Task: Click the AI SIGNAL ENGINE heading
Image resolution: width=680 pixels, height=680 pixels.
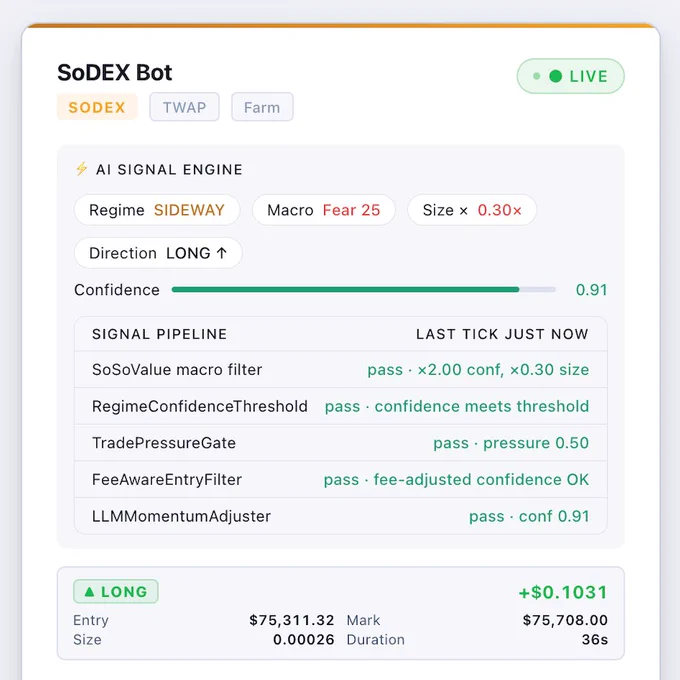Action: coord(169,169)
